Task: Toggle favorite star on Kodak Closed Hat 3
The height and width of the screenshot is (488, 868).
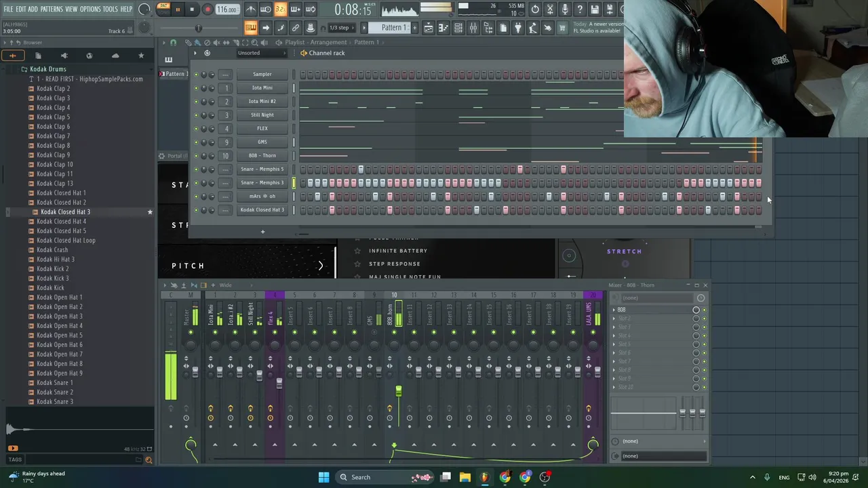Action: pos(150,212)
